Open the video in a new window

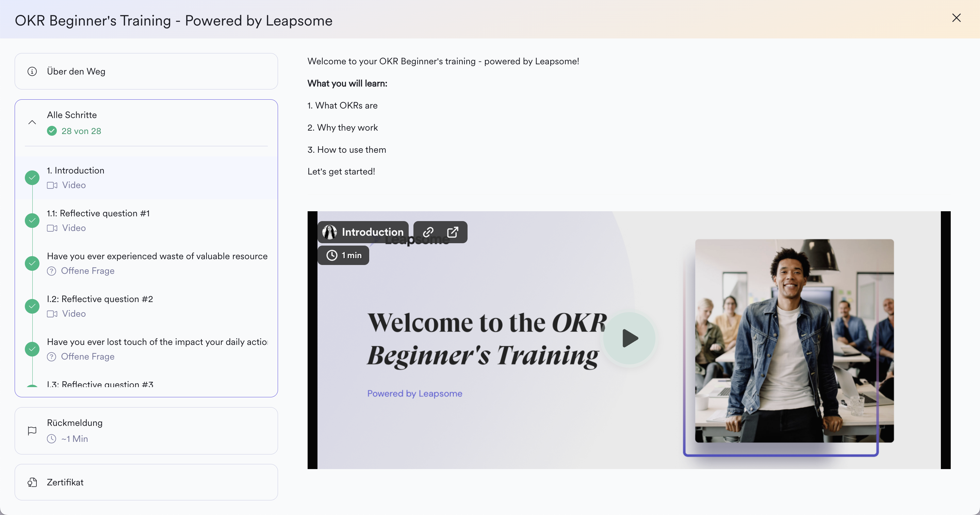tap(452, 232)
